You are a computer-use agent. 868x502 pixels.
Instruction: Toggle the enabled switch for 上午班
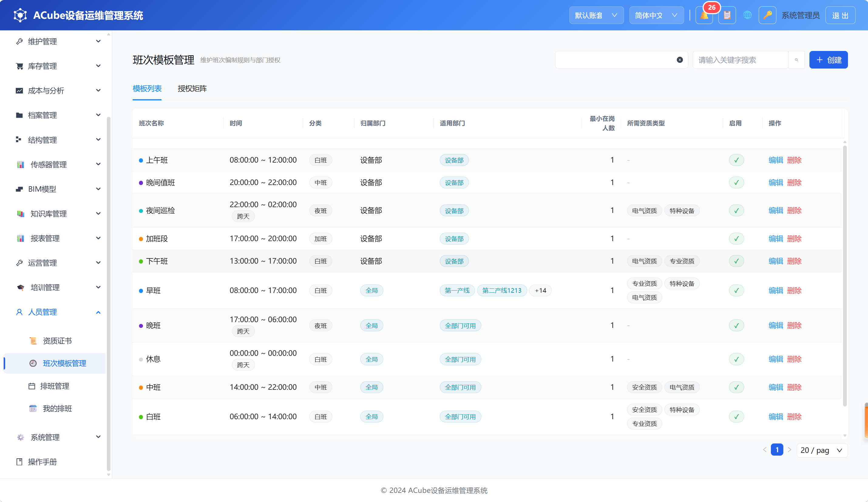coord(736,160)
